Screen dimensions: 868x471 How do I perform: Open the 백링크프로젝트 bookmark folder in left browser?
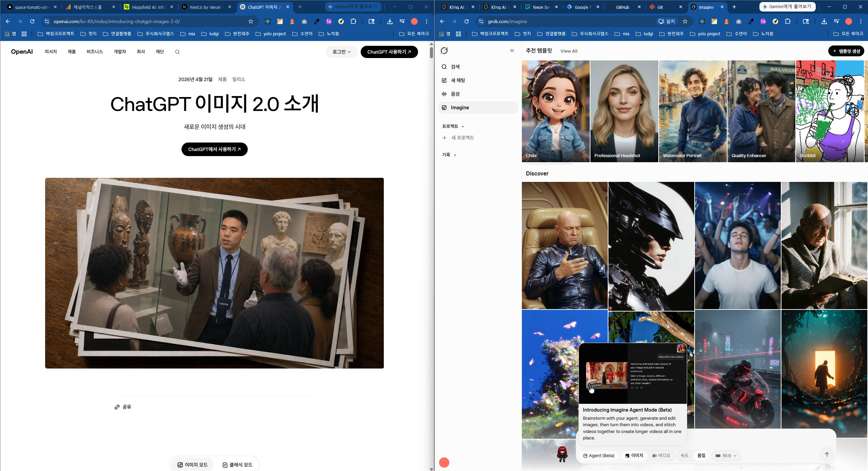(56, 34)
